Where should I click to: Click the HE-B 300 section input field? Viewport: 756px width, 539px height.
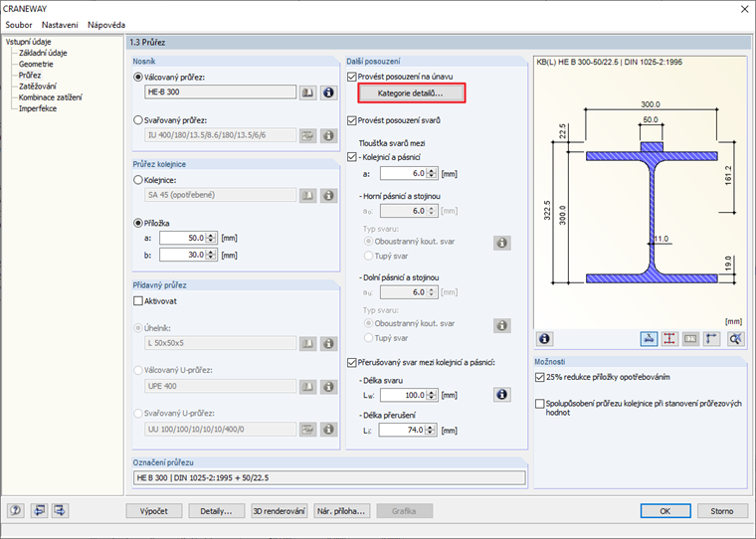(221, 92)
